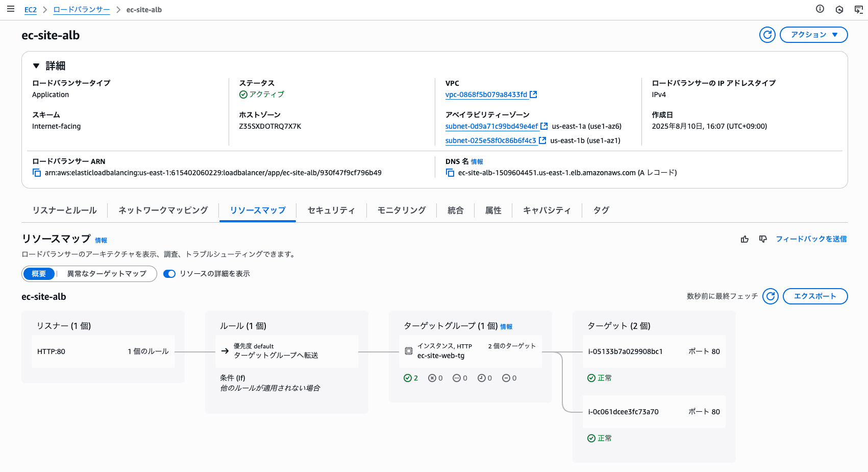Refresh the resource map next to エクスポート
Screen dimensions: 868x472
point(770,296)
